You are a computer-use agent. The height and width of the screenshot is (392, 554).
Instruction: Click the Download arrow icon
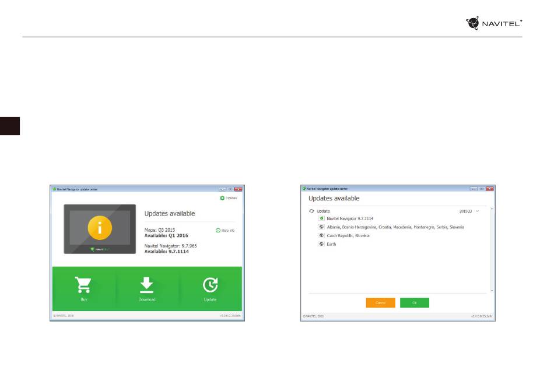click(x=146, y=285)
